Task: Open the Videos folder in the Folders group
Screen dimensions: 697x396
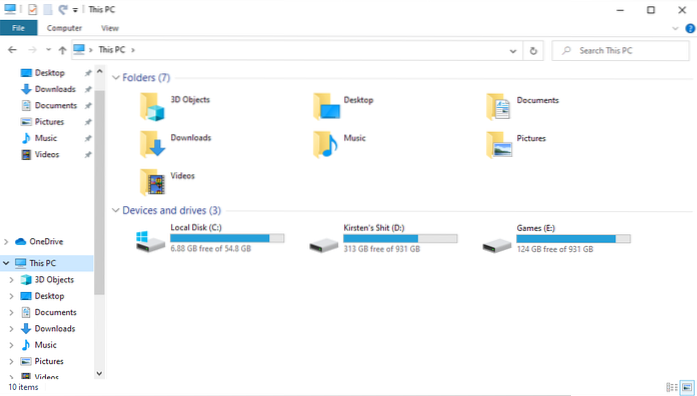Action: (x=152, y=182)
